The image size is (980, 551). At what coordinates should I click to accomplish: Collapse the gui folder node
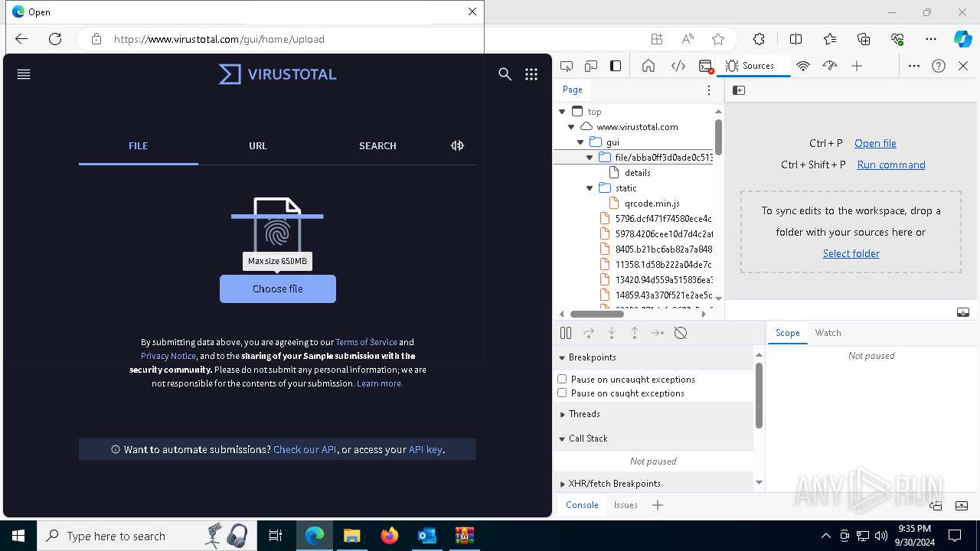(x=580, y=142)
